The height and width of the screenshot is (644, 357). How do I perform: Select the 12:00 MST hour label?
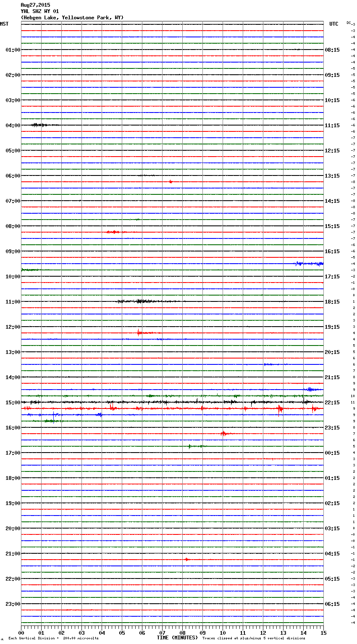[x=13, y=327]
